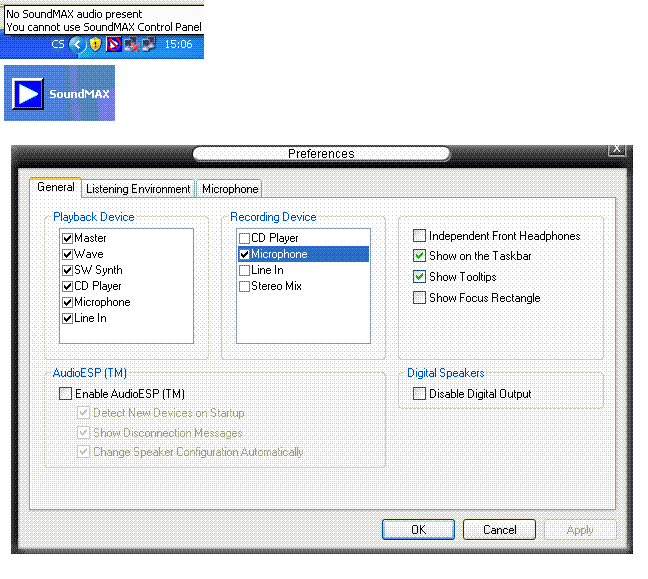Click the Cancel button

[499, 529]
